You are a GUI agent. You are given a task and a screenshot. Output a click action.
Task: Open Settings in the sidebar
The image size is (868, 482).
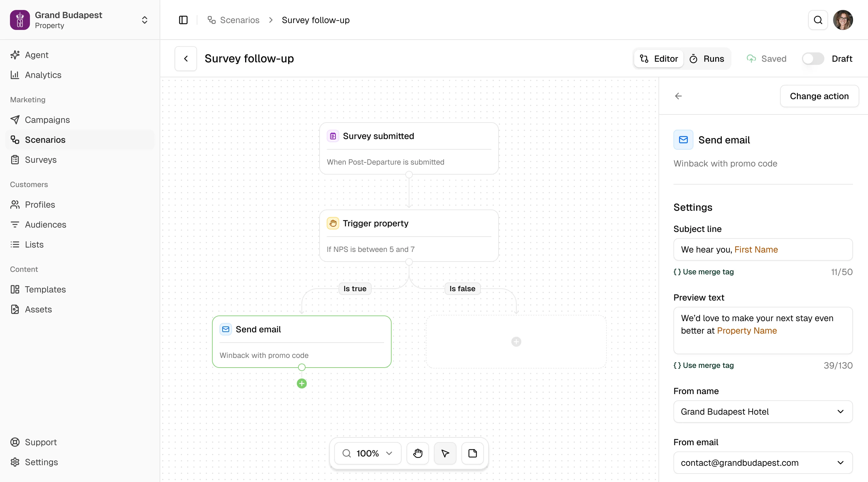(x=80, y=462)
